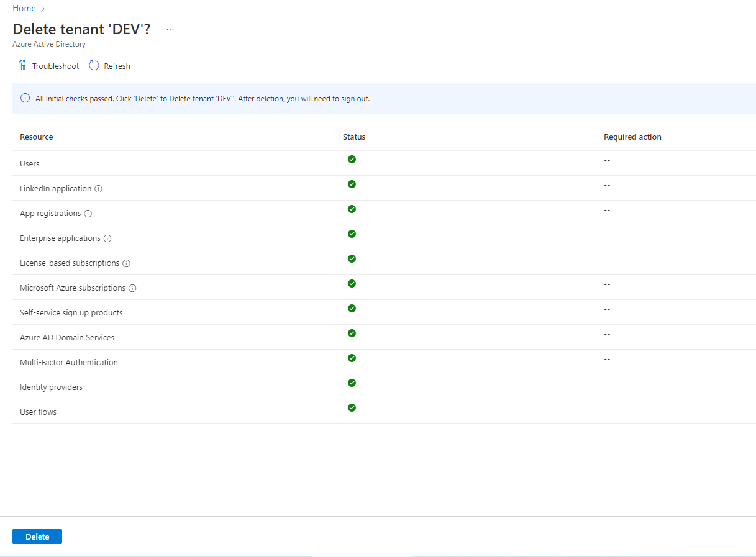This screenshot has height=557, width=756.
Task: Click the info icon next to Enterprise applications
Action: coord(107,238)
